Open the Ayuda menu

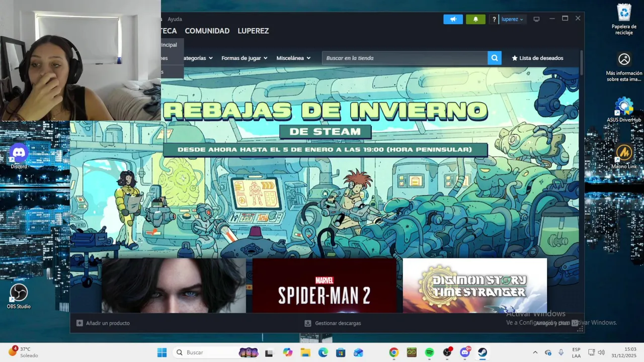coord(175,19)
